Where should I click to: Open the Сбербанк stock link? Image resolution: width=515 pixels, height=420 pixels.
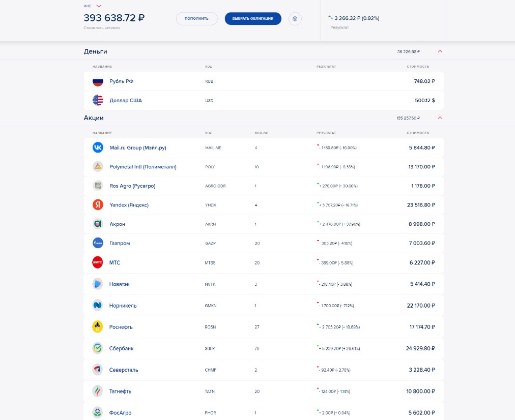[x=121, y=348]
